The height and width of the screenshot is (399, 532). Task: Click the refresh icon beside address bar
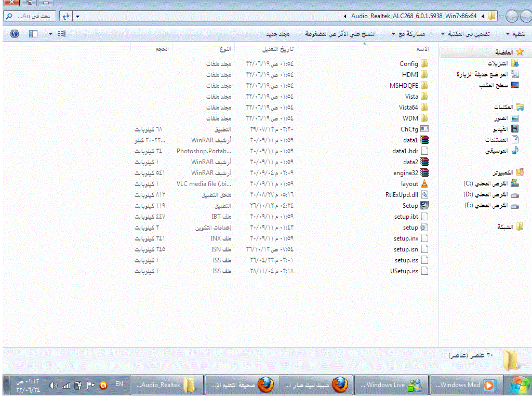coord(66,16)
